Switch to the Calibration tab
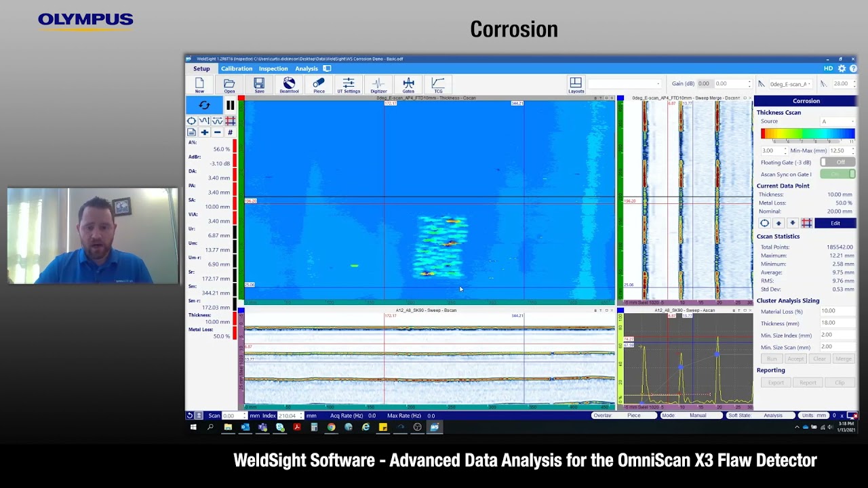Image resolution: width=868 pixels, height=488 pixels. 237,68
